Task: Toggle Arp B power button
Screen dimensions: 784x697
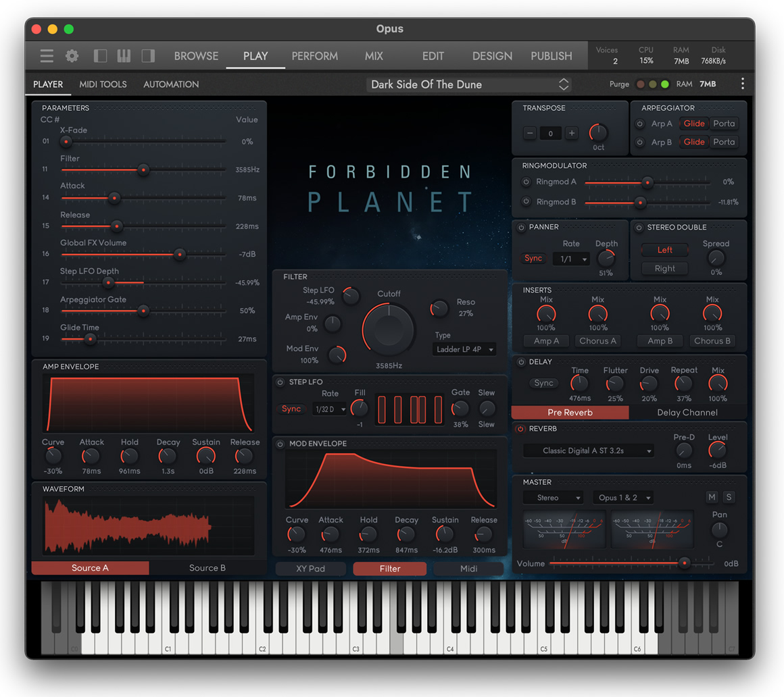Action: click(x=639, y=142)
